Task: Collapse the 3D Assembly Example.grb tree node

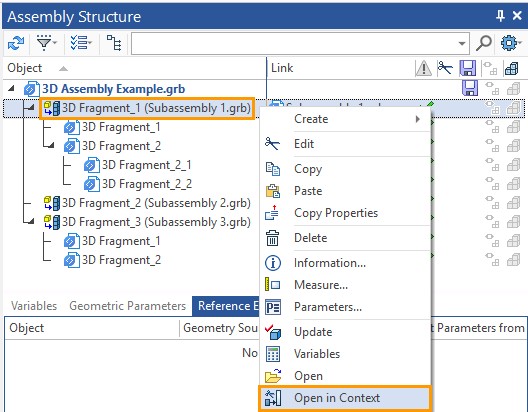Action: pyautogui.click(x=11, y=89)
